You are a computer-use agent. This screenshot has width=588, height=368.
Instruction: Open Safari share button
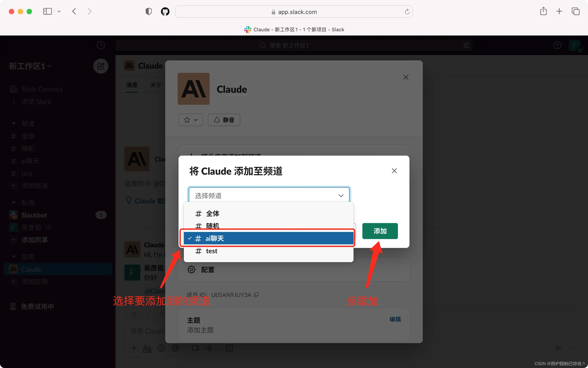tap(543, 11)
